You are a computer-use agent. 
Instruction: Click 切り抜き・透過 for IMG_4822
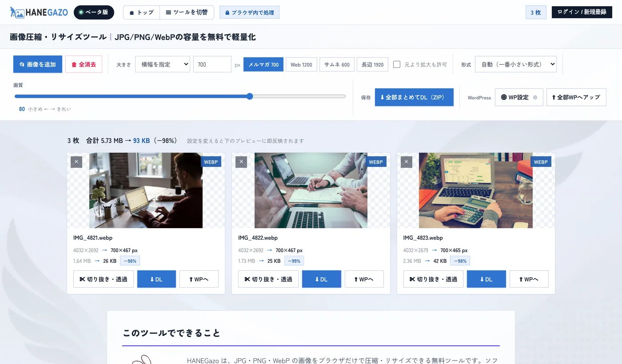[268, 279]
